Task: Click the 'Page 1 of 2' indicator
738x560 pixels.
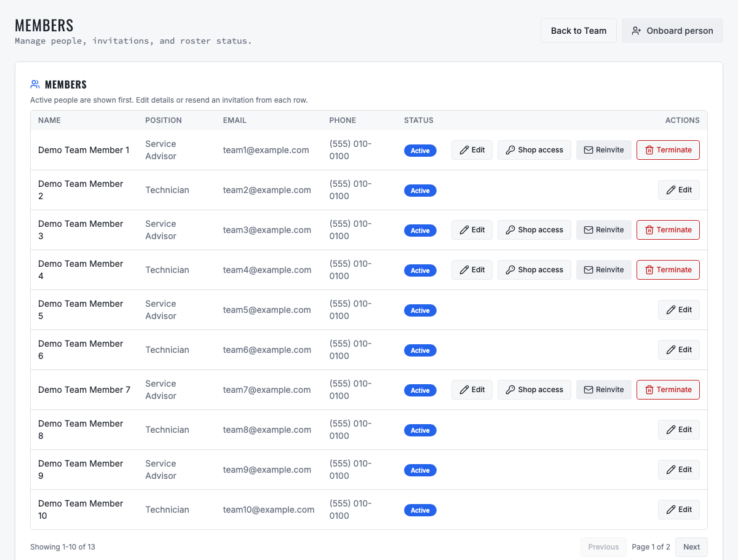Action: click(x=651, y=547)
